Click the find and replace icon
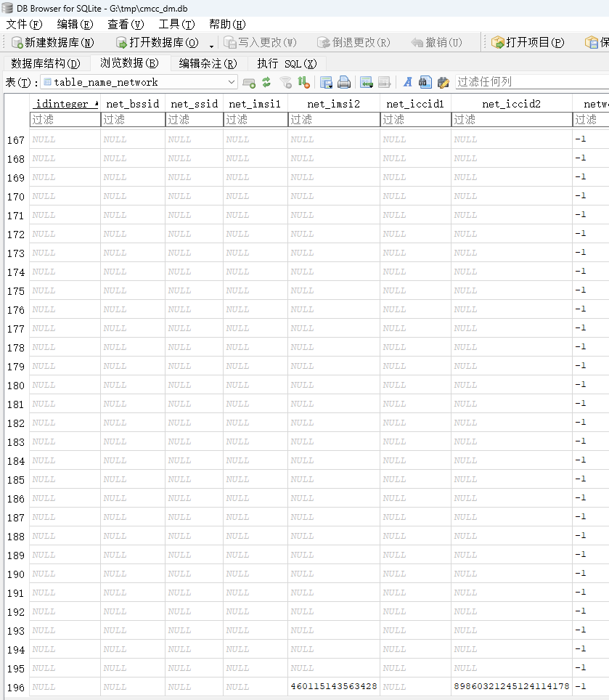The image size is (609, 700). click(443, 82)
